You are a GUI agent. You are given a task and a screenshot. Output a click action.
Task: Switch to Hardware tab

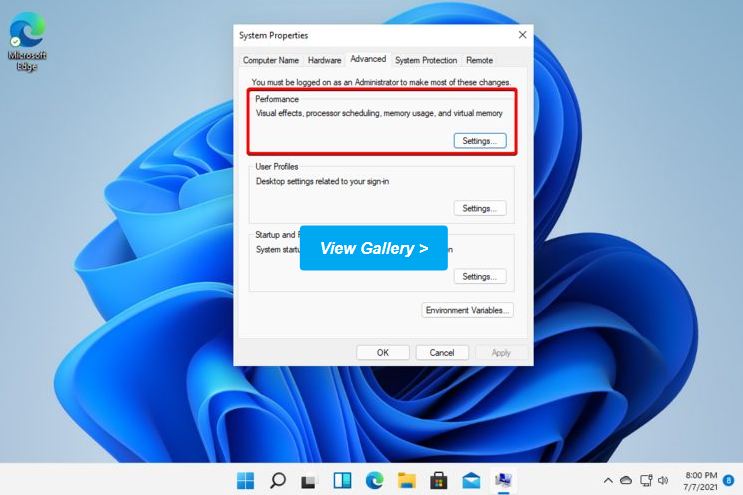pyautogui.click(x=325, y=60)
